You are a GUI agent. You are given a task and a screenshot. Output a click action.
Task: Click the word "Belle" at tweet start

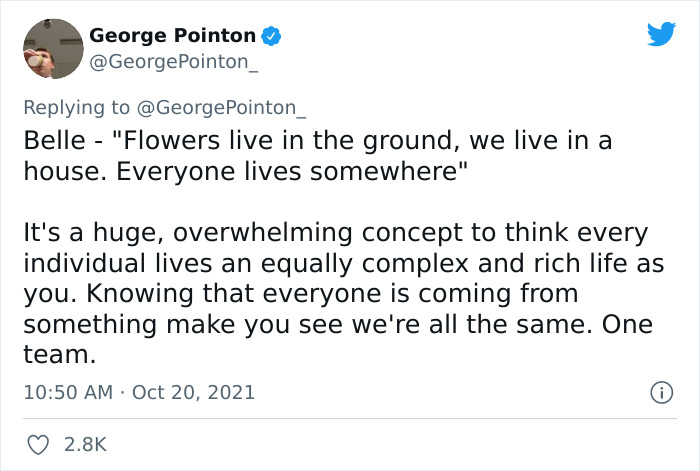coord(54,141)
